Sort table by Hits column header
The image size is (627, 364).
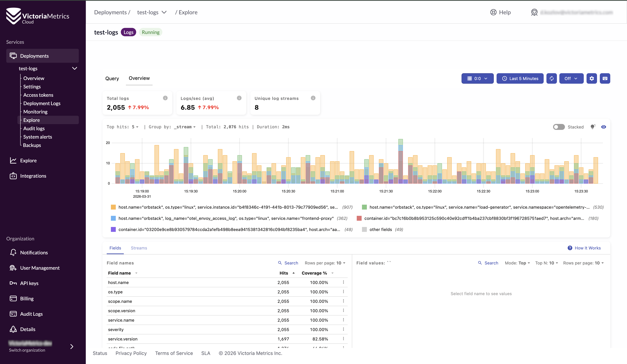click(284, 273)
